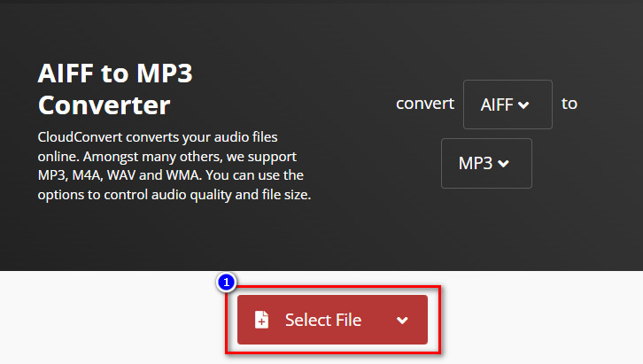This screenshot has width=643, height=364.
Task: Click the "to" label after AIFF
Action: pos(569,104)
